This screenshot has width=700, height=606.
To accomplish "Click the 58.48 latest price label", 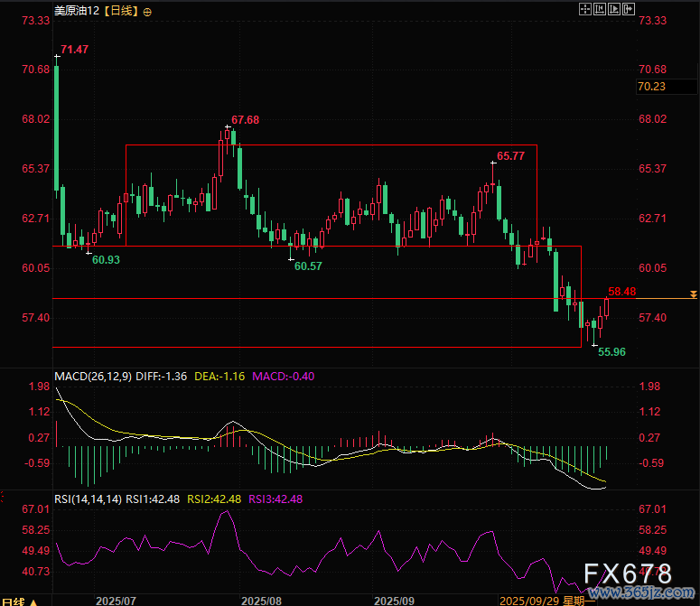I will click(x=622, y=292).
